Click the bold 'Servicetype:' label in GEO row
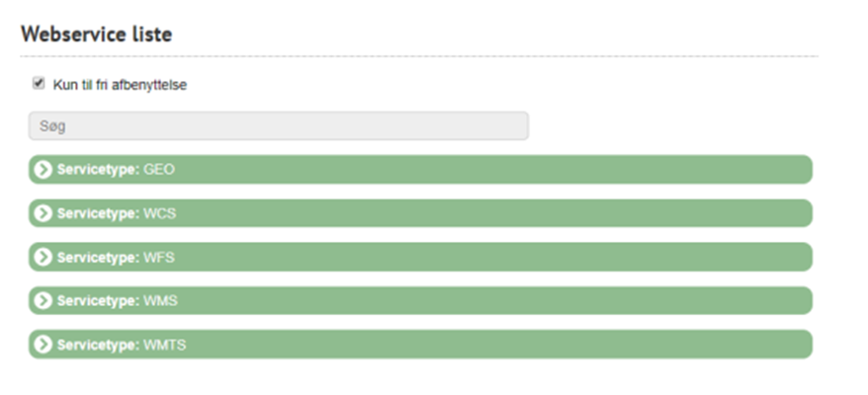Viewport: 868px width, 395px height. [x=98, y=169]
